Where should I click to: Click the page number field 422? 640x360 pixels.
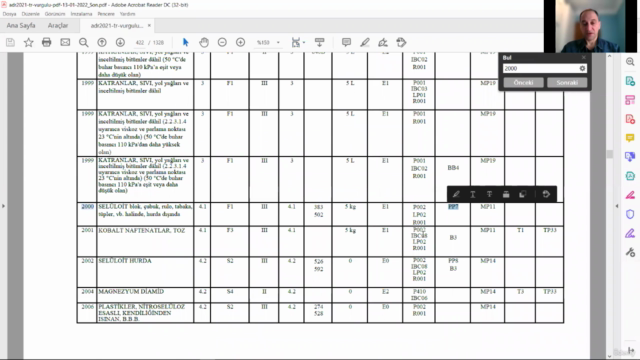(140, 42)
